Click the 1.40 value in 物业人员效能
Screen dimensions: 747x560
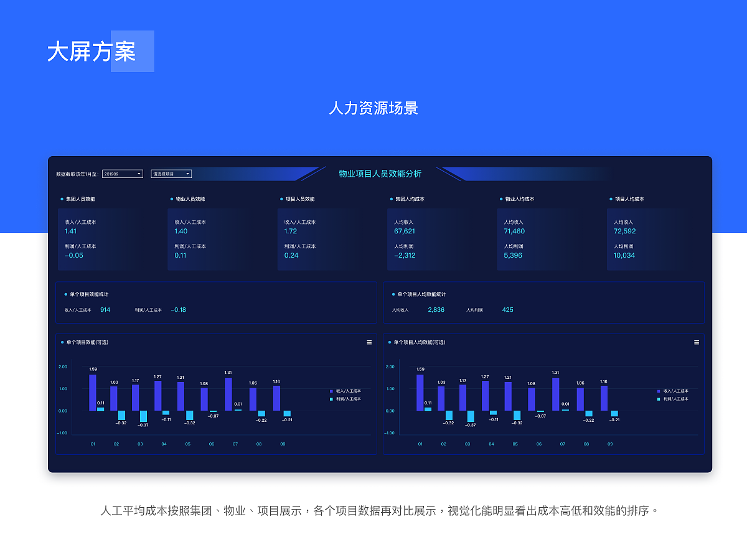click(181, 231)
